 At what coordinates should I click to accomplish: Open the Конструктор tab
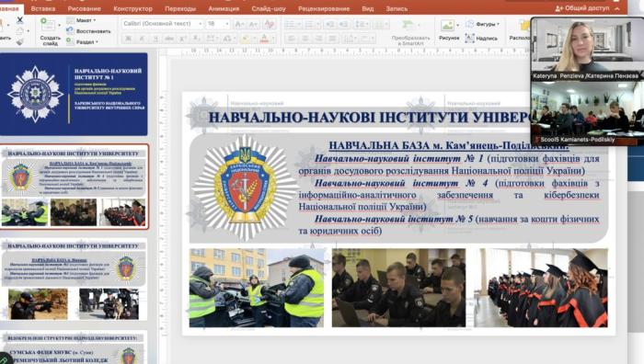click(x=132, y=8)
